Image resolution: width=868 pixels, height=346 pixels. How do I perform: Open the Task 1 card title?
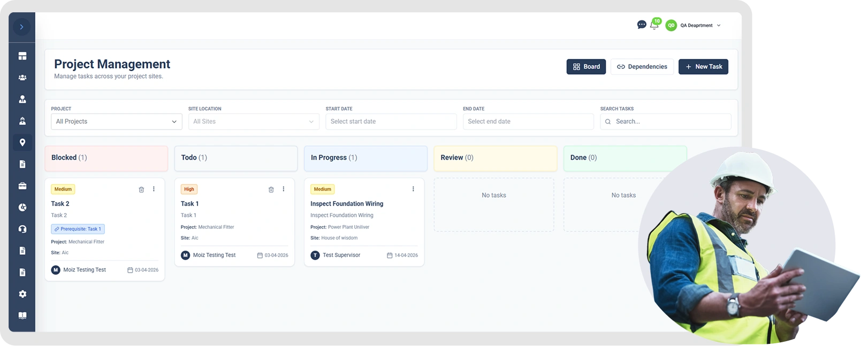coord(189,204)
